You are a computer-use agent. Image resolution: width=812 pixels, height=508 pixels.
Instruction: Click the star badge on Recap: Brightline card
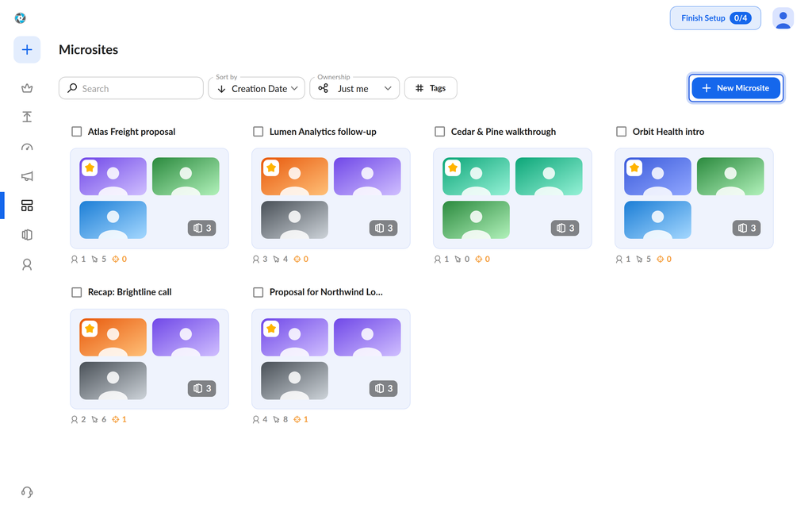[90, 329]
